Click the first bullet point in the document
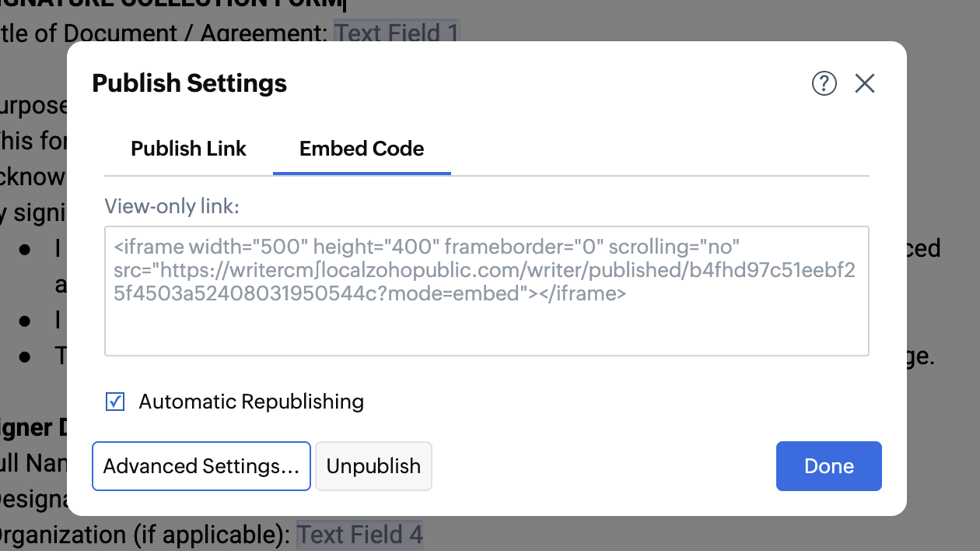Screen dimensions: 980x551 [26, 249]
